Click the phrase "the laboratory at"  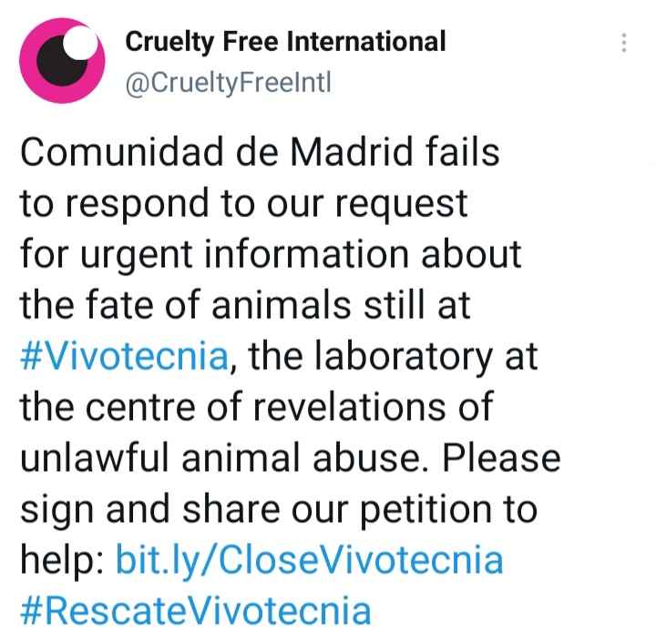point(393,357)
